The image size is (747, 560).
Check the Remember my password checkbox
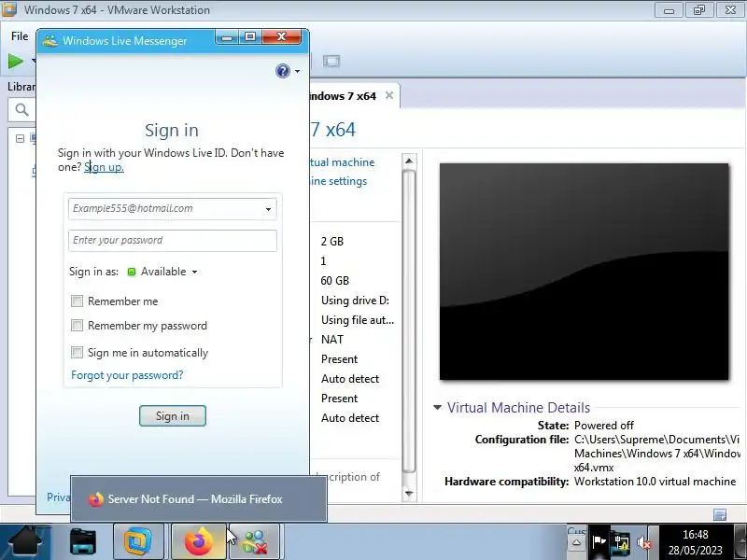[x=77, y=325]
